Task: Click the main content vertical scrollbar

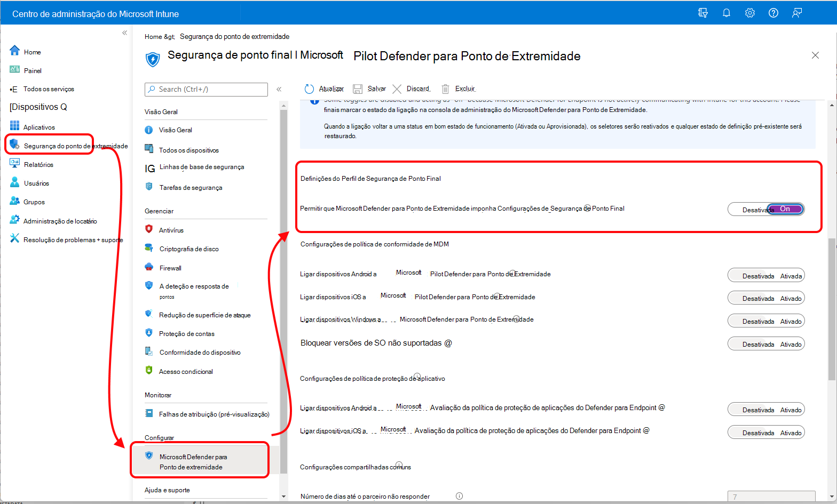Action: pos(832,309)
